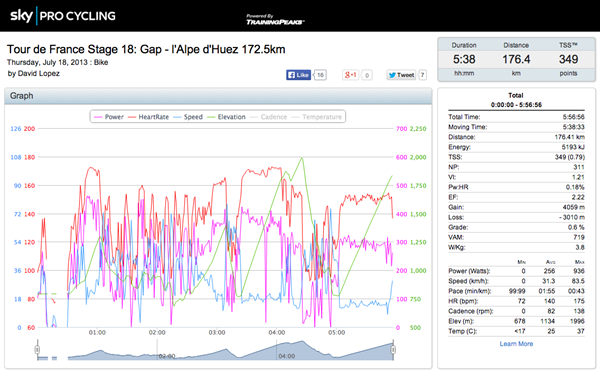
Task: Click the Google +1 count bubble
Action: point(367,75)
